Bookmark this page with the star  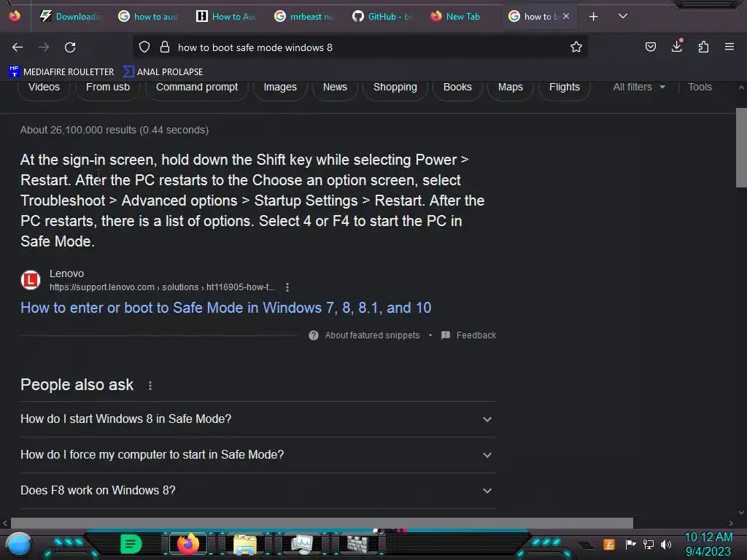(x=576, y=47)
